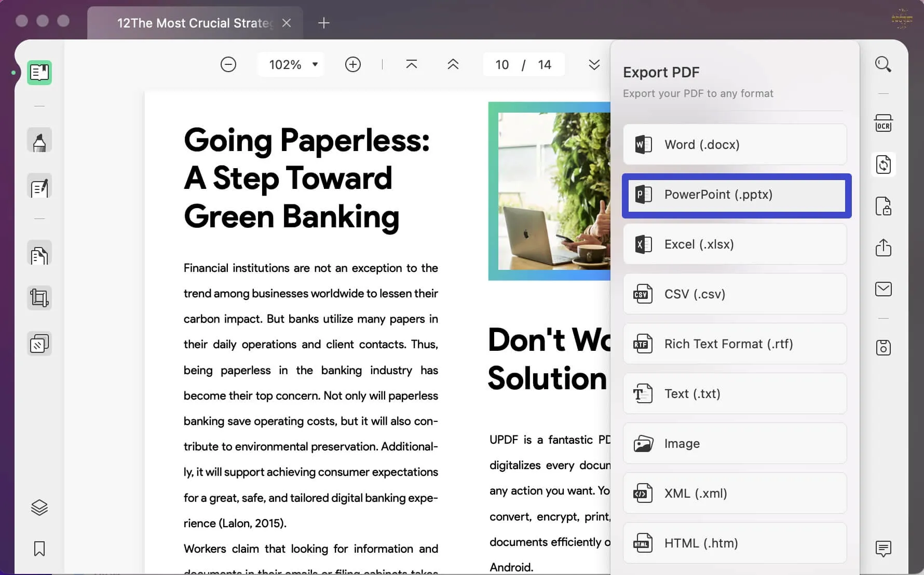Click the zoom-out minus control
Viewport: 924px width, 575px height.
click(228, 64)
